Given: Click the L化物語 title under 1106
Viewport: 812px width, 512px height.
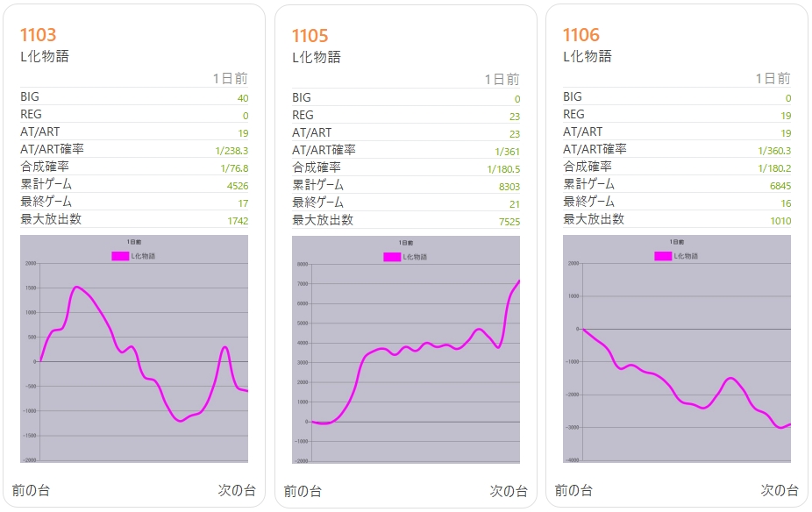Looking at the screenshot, I should [588, 57].
